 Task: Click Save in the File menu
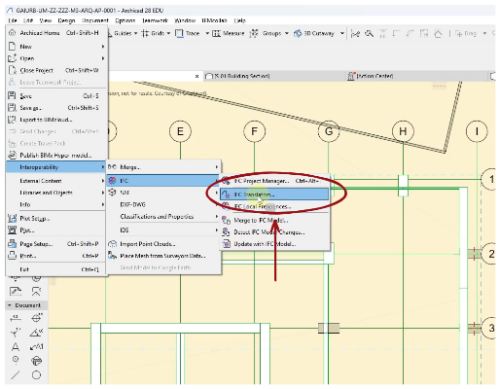[x=56, y=96]
